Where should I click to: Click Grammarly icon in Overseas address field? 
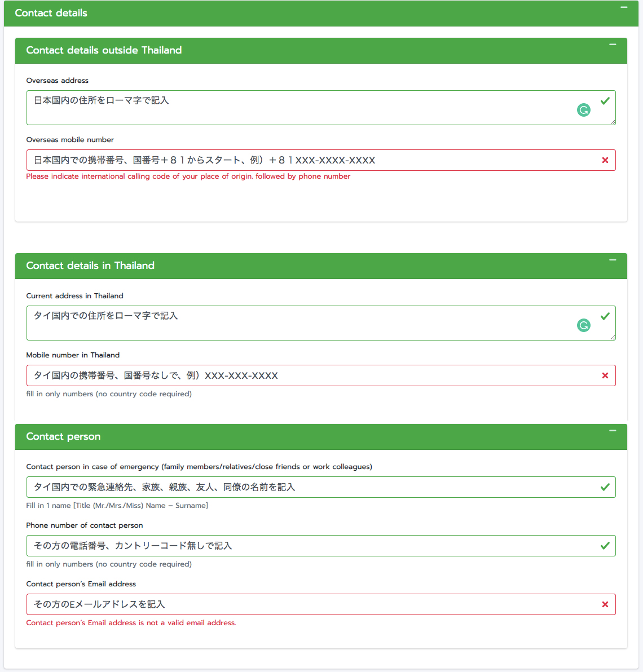point(584,110)
